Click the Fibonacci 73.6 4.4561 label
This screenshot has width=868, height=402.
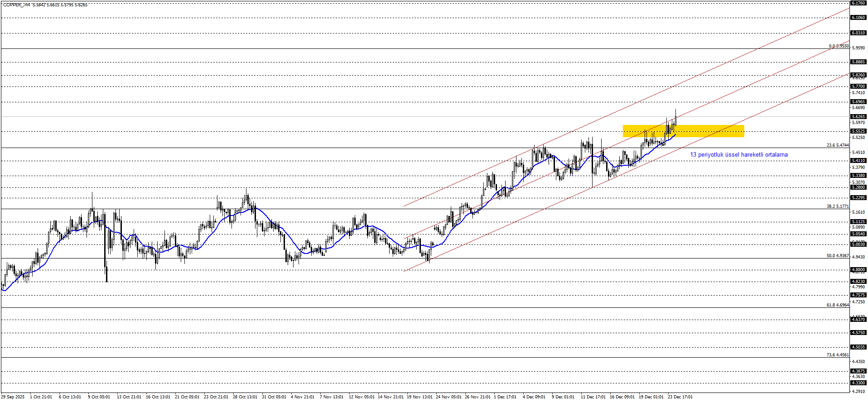coord(837,355)
